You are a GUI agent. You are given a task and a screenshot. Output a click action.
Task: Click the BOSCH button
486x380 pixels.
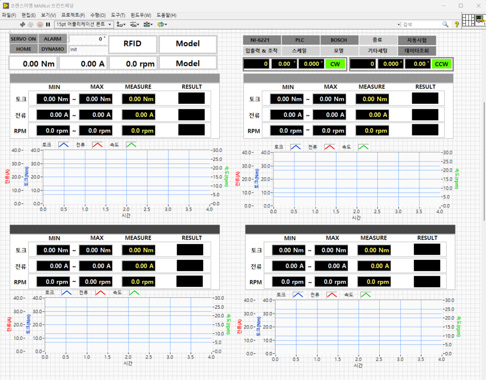coord(339,40)
